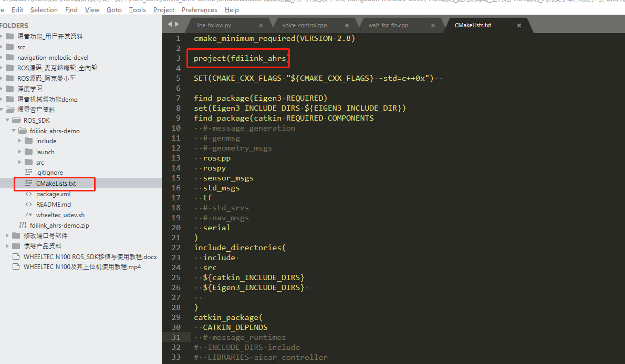Click the .gitignore file icon
This screenshot has height=364, width=625.
pos(29,172)
